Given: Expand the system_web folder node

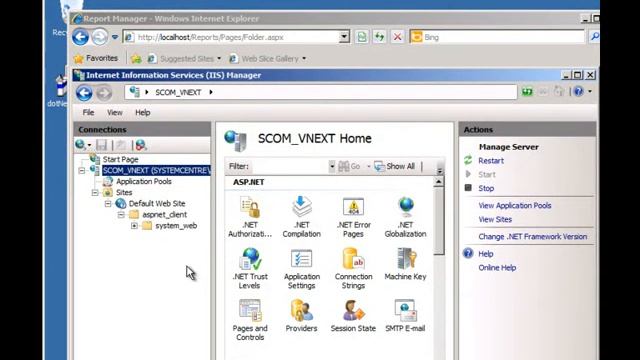Looking at the screenshot, I should (x=134, y=225).
